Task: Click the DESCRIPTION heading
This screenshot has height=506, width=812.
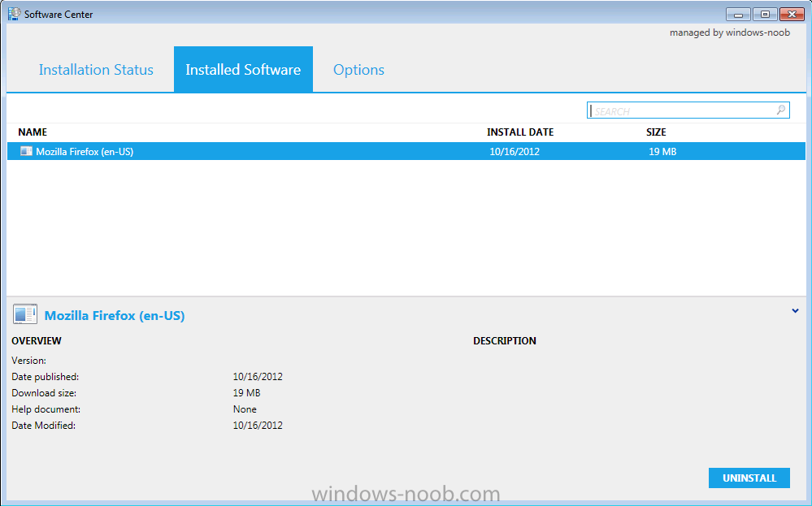Action: [505, 341]
